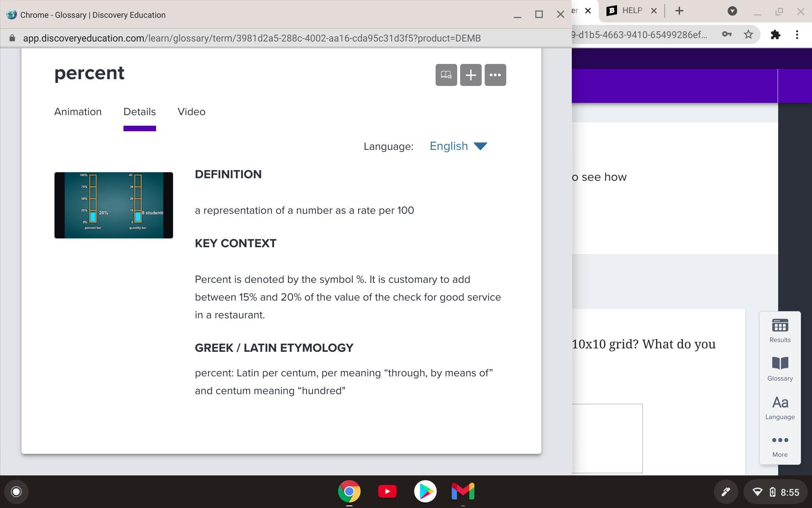The width and height of the screenshot is (812, 508).
Task: Open the Chrome three-dot menu
Action: tap(797, 35)
